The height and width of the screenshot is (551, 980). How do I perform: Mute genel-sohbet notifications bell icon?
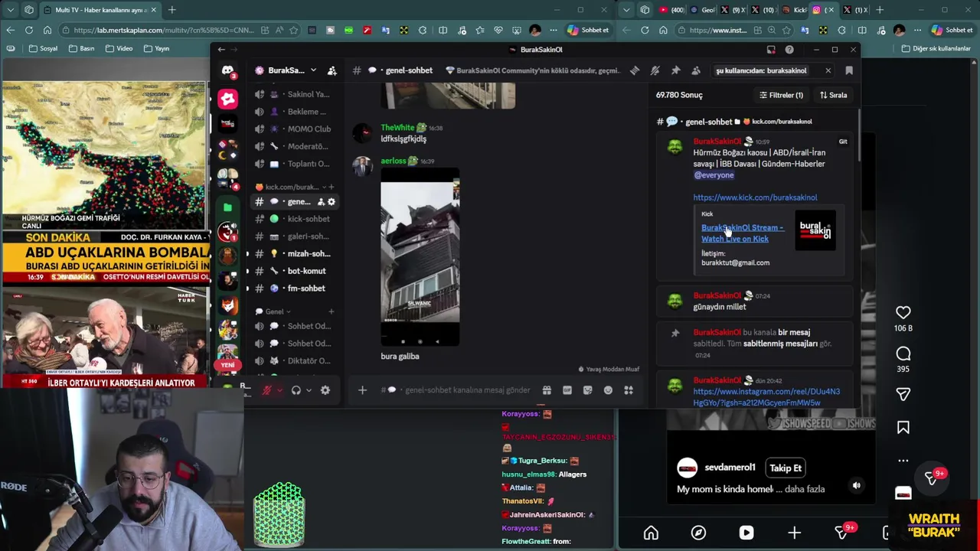(655, 70)
